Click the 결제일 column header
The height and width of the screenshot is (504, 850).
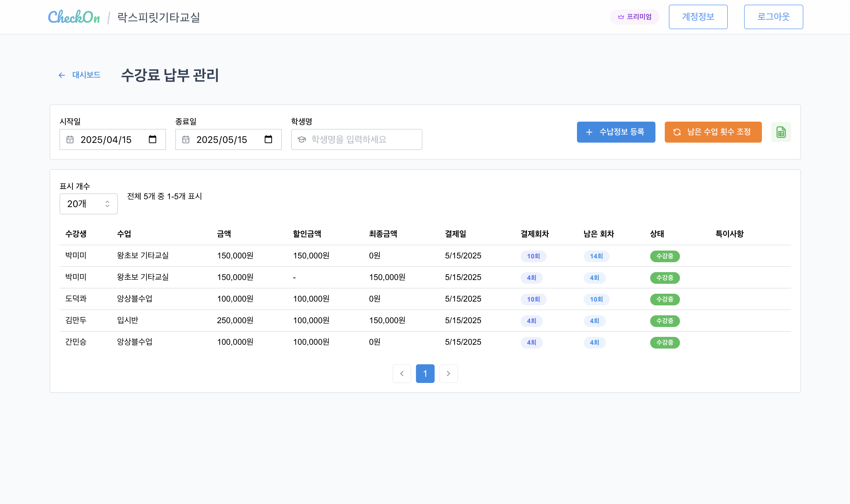click(x=455, y=234)
